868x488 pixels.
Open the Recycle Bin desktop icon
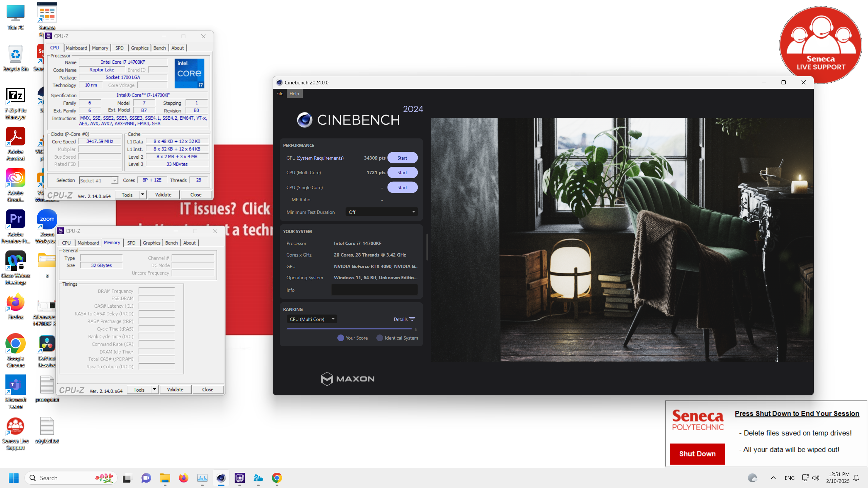pos(16,58)
